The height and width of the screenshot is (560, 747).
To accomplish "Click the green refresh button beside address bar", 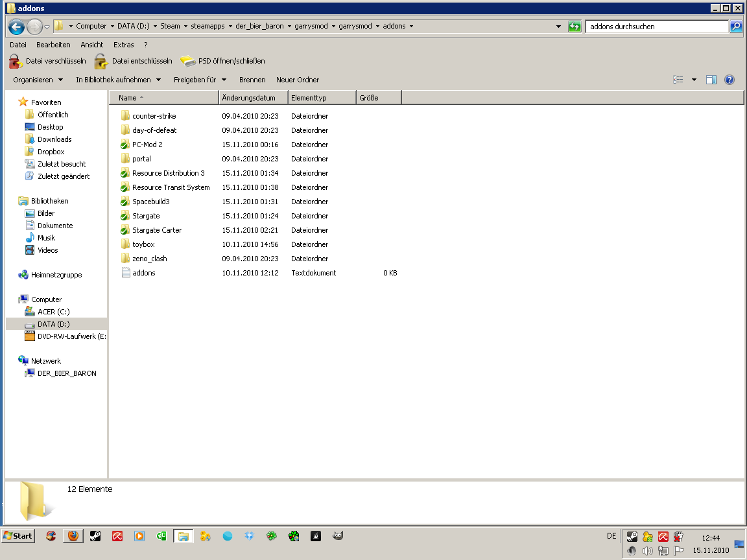I will click(575, 27).
